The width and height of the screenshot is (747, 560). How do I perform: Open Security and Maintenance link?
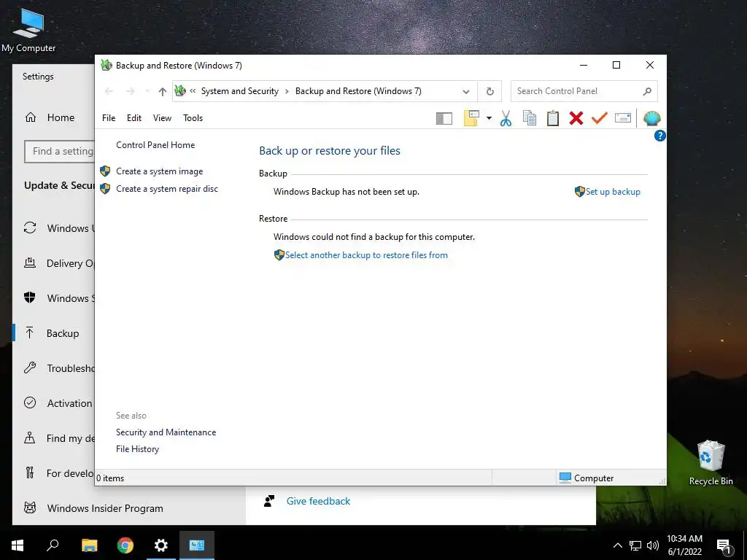point(166,432)
